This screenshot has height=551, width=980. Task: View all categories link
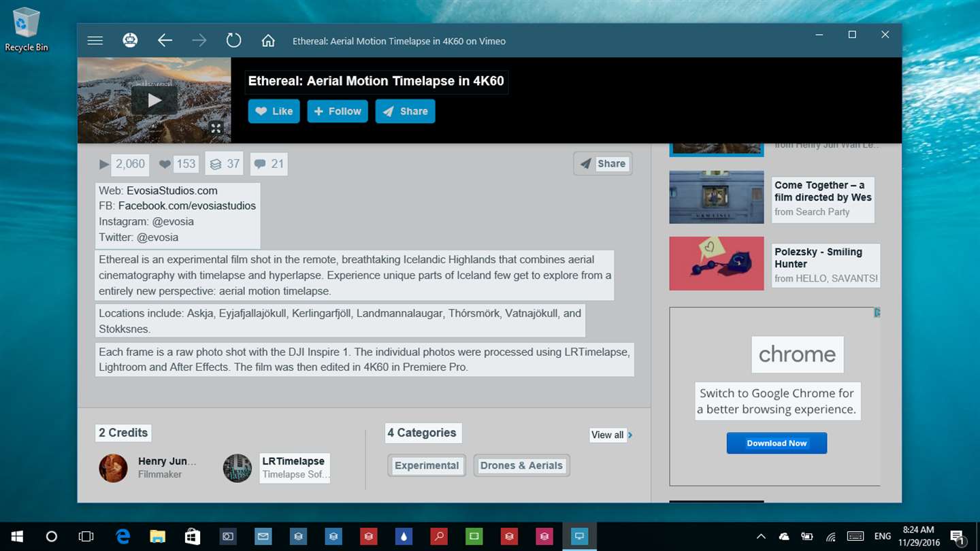(611, 435)
